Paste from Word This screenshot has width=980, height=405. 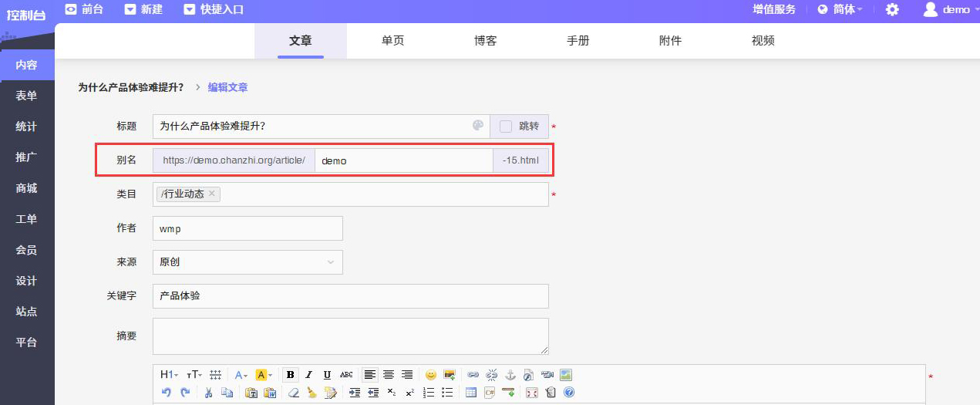pos(271,392)
